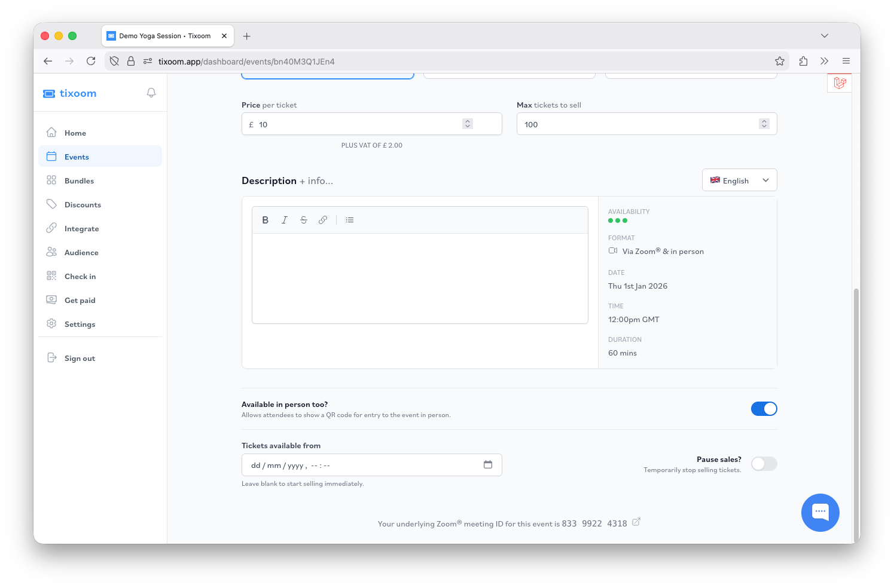Toggle strikethrough text formatting
This screenshot has height=588, width=894.
click(304, 220)
